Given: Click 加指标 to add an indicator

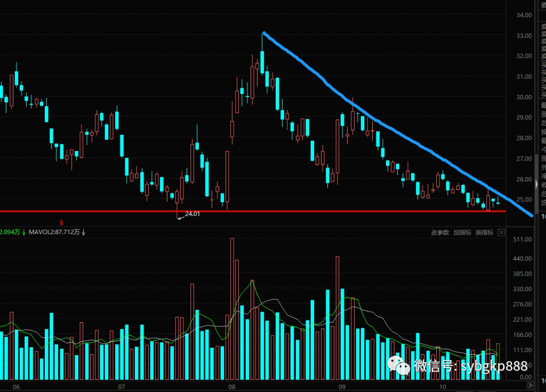Looking at the screenshot, I should pyautogui.click(x=462, y=233).
